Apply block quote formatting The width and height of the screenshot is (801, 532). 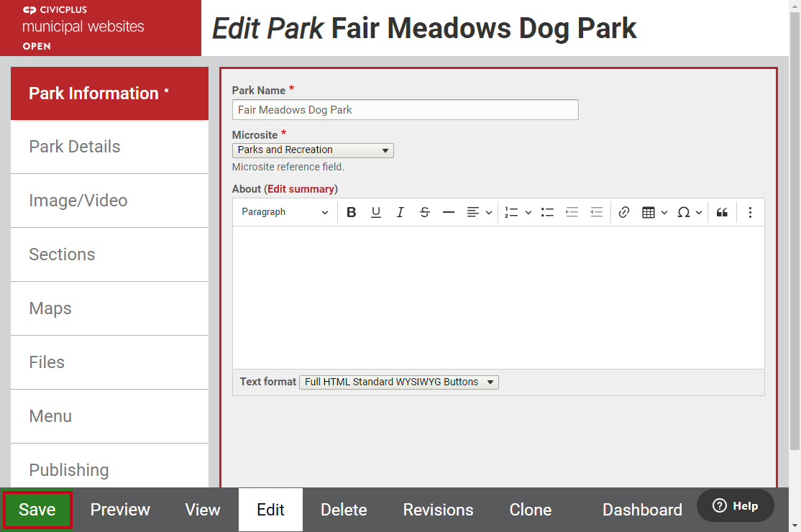click(722, 212)
